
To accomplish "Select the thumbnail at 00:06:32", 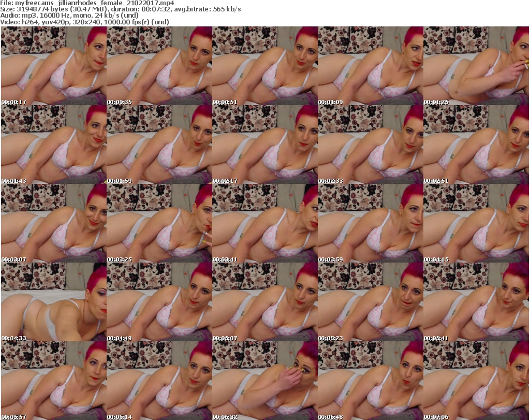I will point(264,381).
